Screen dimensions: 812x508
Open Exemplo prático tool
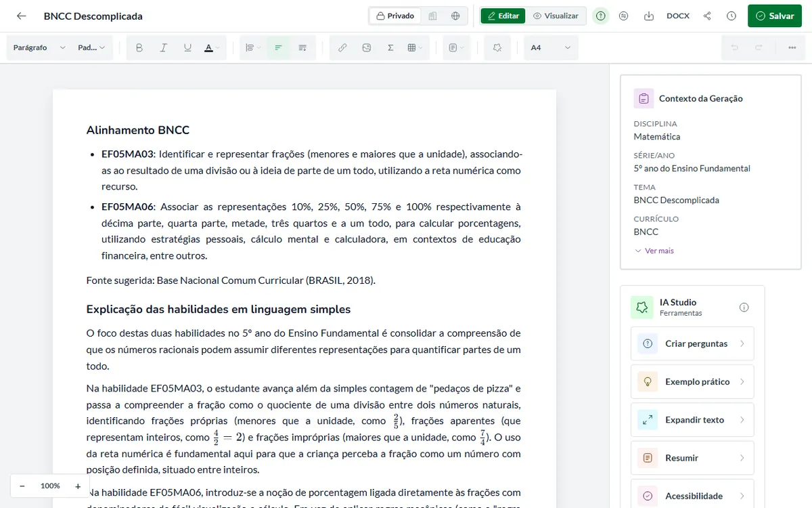point(692,381)
